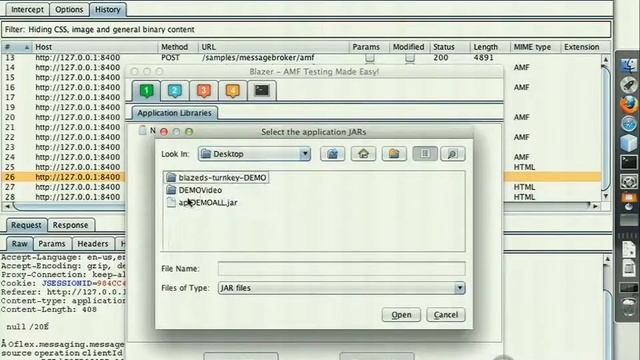Sort history by Extension column
This screenshot has height=360, width=640.
click(585, 47)
